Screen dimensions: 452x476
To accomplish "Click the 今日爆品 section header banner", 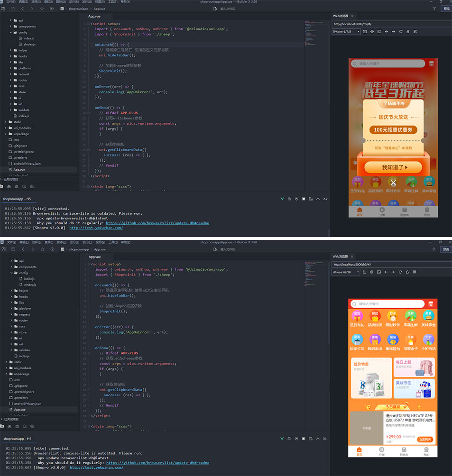I will pos(393,407).
